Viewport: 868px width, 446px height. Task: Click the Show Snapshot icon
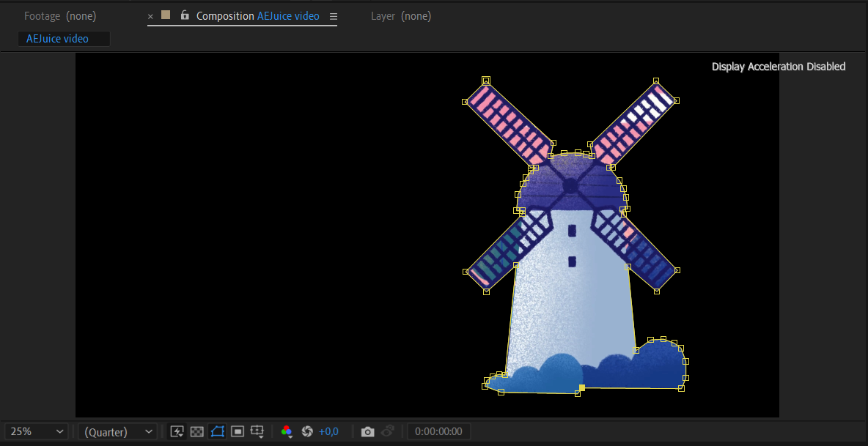(389, 431)
